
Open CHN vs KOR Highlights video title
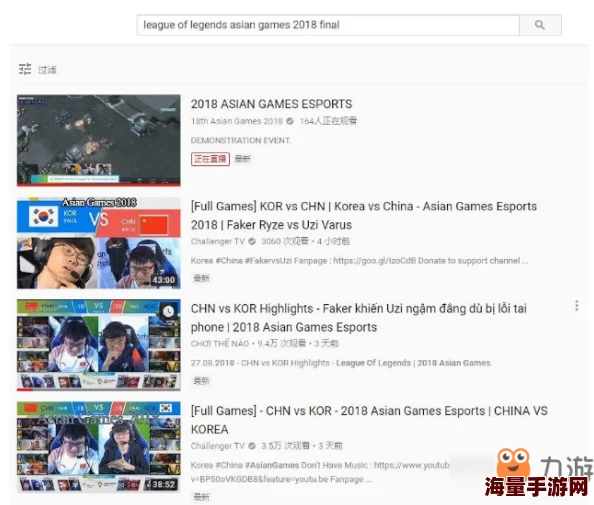coord(359,317)
